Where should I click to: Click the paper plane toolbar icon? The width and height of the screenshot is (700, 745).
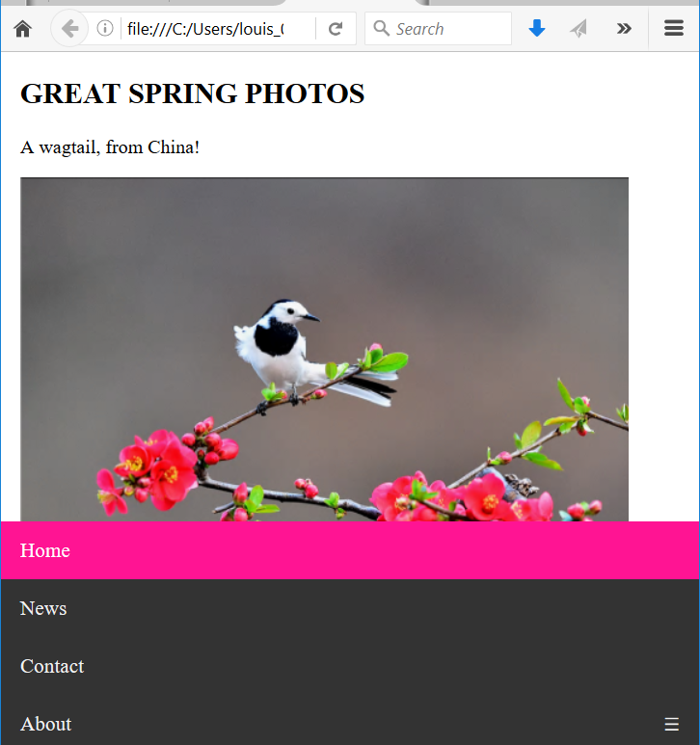click(x=579, y=29)
